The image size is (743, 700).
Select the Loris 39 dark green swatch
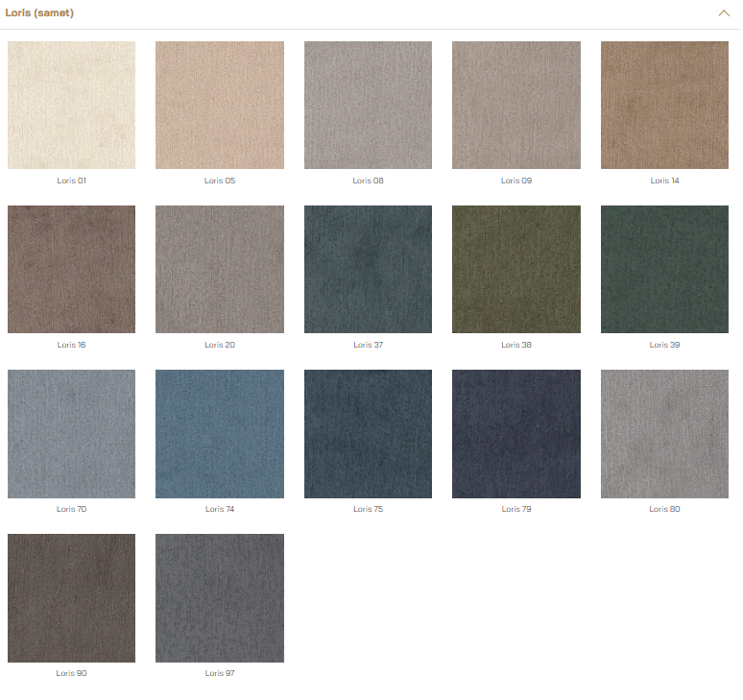click(665, 269)
